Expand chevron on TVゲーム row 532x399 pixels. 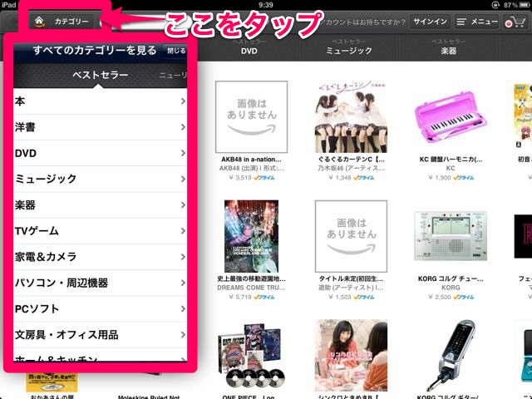pos(183,231)
